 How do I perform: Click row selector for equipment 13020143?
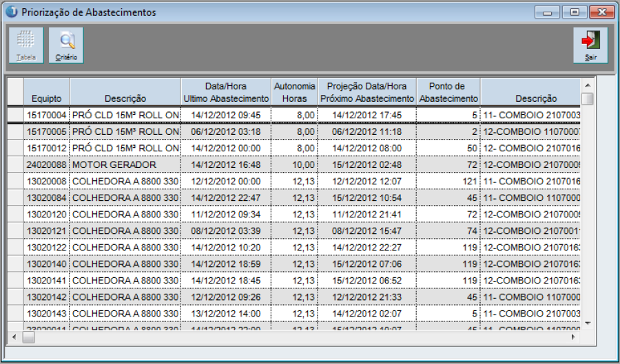15,314
